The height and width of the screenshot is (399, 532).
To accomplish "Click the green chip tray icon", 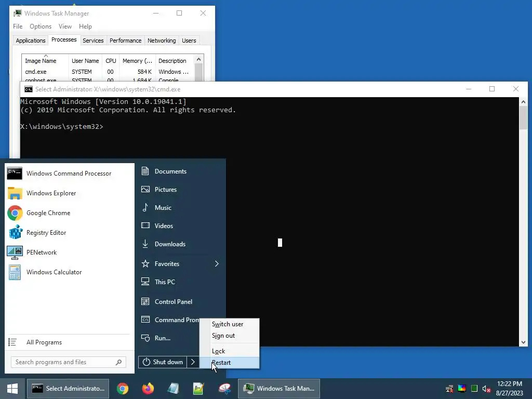I will [x=474, y=389].
